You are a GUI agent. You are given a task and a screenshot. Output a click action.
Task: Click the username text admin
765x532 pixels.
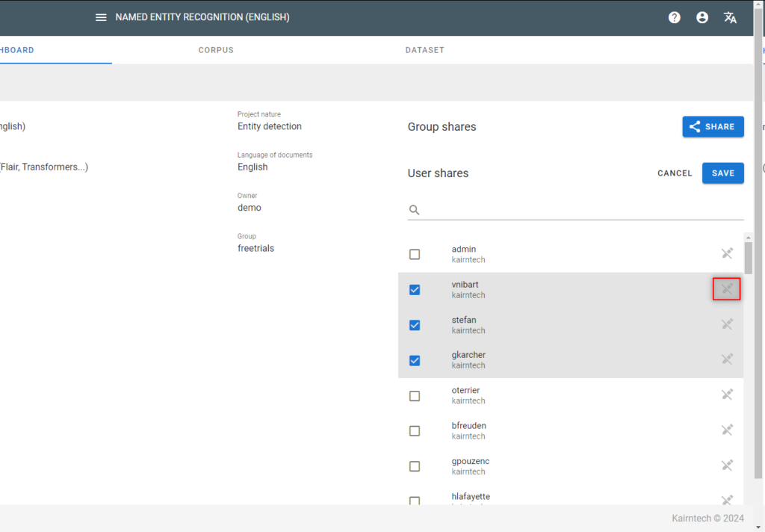coord(463,249)
